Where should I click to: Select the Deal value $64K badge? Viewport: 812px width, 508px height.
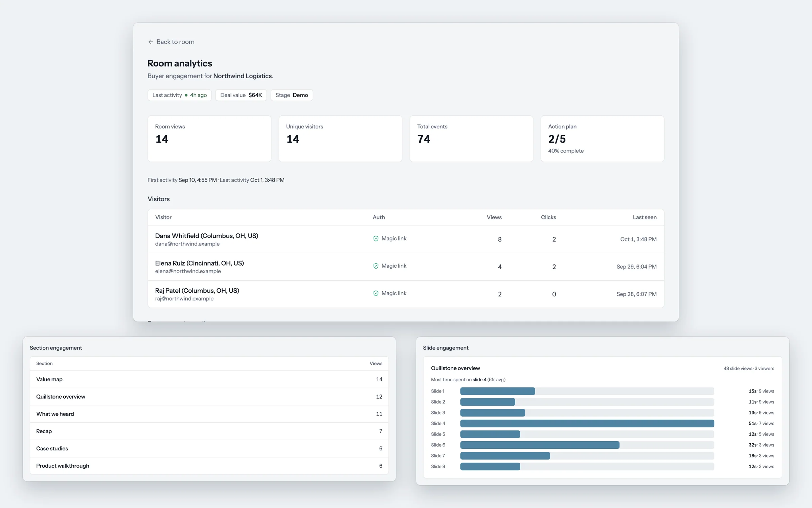(241, 95)
